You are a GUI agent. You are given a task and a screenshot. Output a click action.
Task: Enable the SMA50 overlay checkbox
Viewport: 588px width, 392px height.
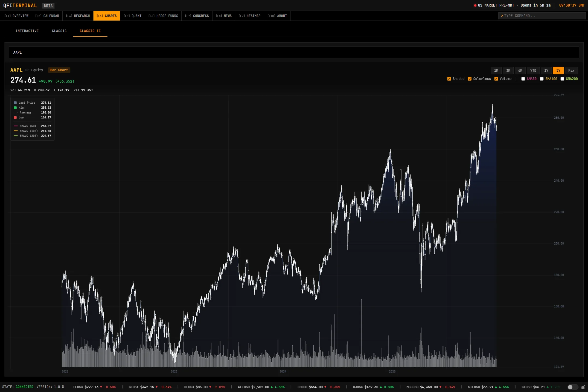[523, 79]
